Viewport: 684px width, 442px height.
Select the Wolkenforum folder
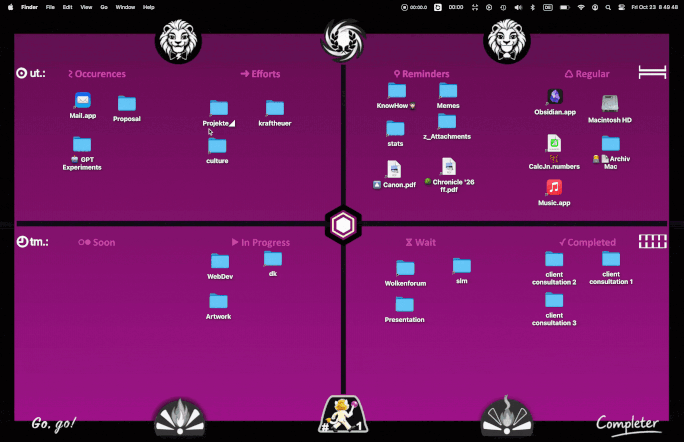pos(405,268)
